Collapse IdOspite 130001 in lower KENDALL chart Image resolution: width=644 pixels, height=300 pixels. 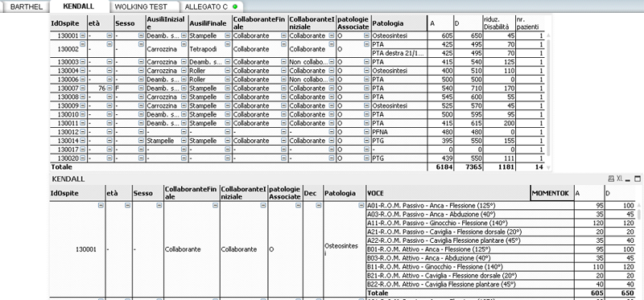(x=101, y=206)
